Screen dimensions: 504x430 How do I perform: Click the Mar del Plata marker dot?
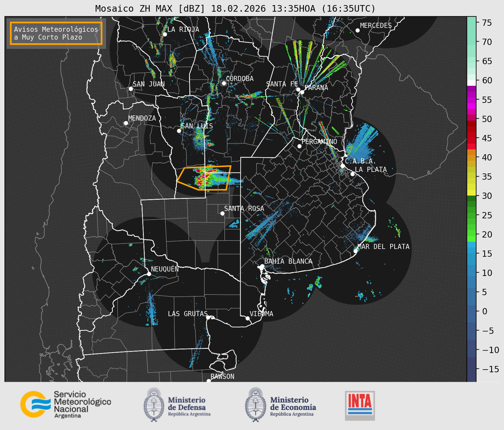click(356, 251)
